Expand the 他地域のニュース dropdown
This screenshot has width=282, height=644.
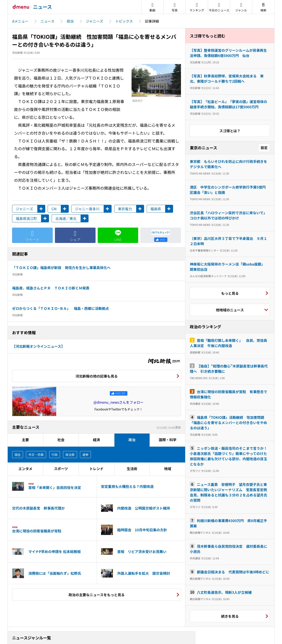[230, 310]
